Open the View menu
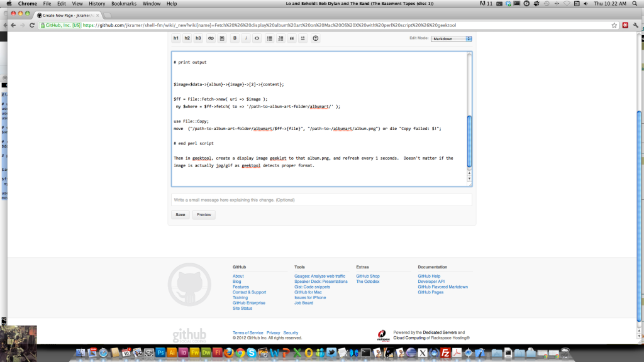644x362 pixels. [x=77, y=3]
